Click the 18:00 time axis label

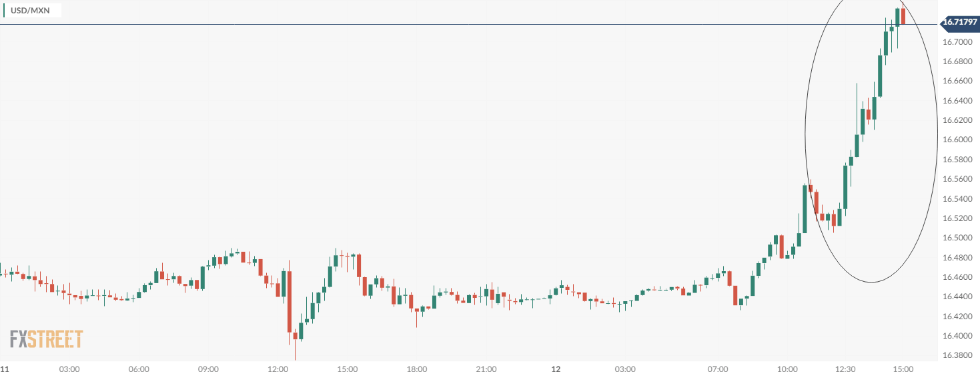(417, 369)
